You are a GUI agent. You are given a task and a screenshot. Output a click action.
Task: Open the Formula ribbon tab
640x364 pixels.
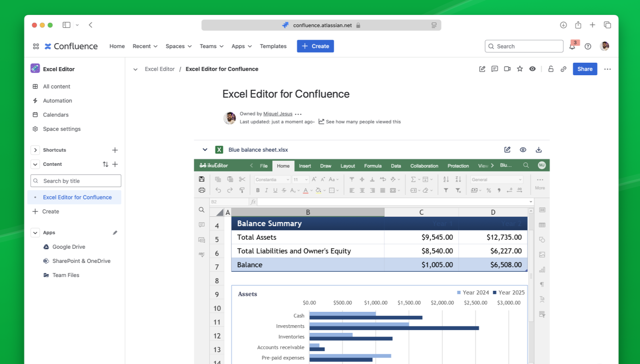(373, 166)
